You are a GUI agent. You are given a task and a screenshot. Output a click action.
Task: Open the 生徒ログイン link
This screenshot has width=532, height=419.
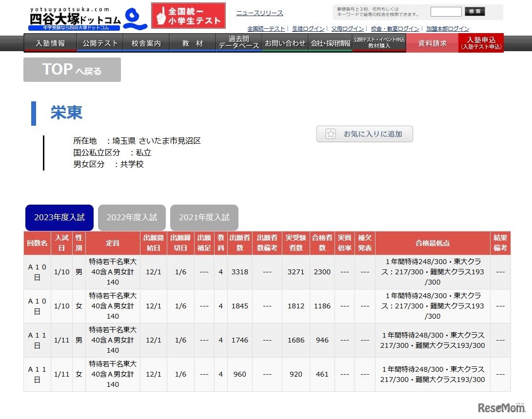tap(308, 29)
